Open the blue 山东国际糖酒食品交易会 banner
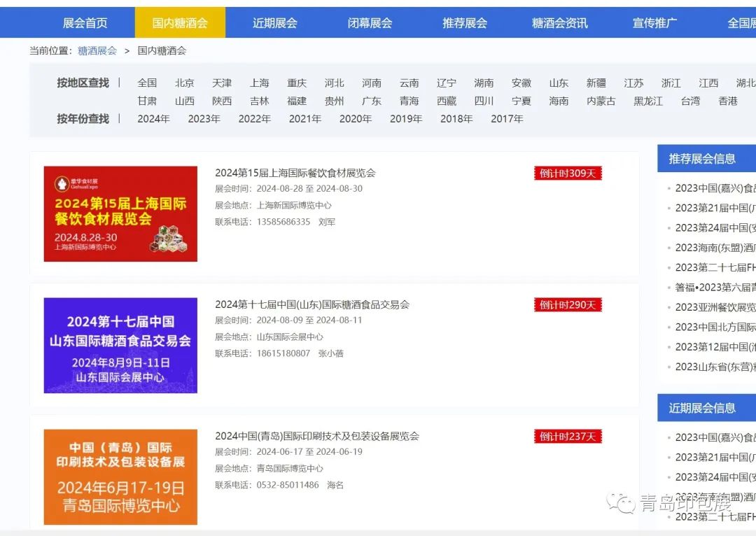The width and height of the screenshot is (756, 536). point(120,345)
